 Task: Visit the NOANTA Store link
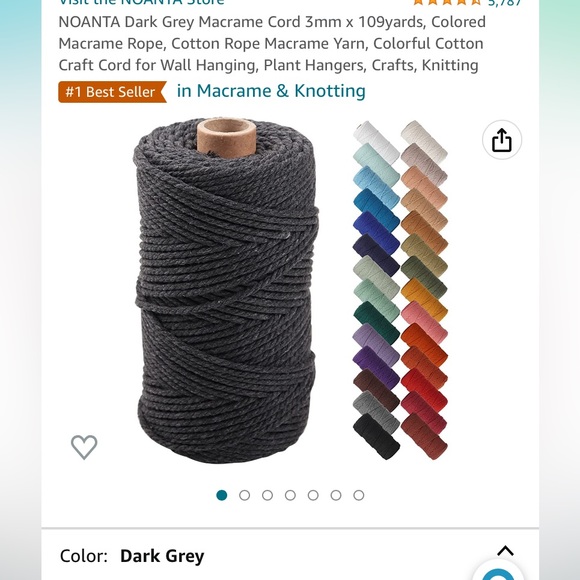click(x=141, y=2)
